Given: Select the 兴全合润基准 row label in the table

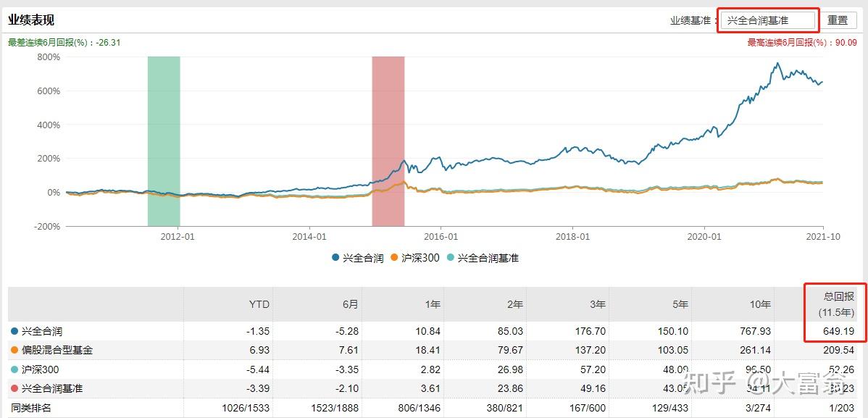Looking at the screenshot, I should point(51,388).
